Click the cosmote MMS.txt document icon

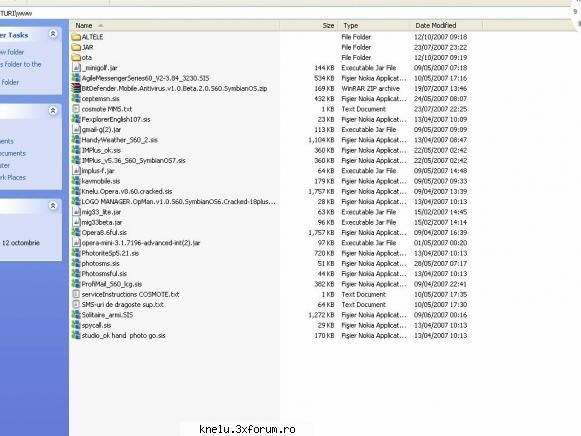click(76, 109)
